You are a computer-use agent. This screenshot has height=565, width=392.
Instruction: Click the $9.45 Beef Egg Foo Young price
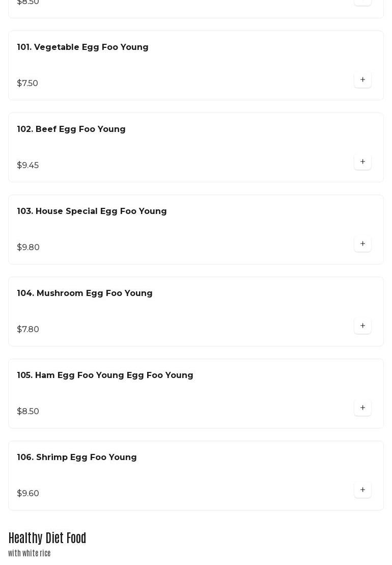click(27, 166)
